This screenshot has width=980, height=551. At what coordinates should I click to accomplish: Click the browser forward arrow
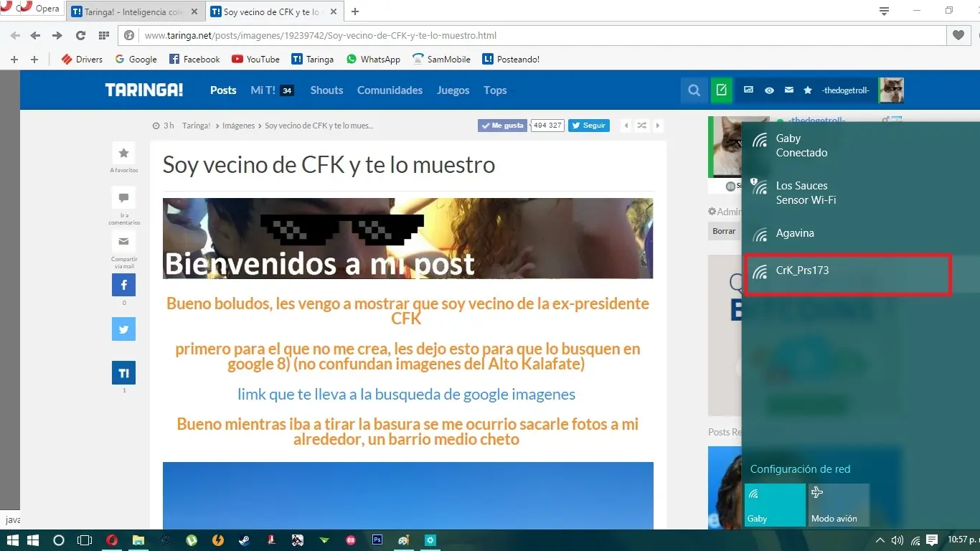tap(57, 35)
